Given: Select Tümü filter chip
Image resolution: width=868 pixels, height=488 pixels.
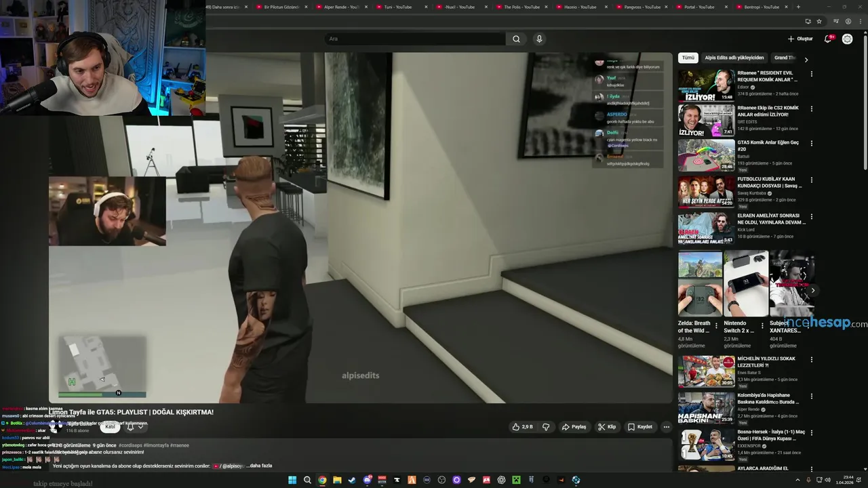Looking at the screenshot, I should coord(688,58).
